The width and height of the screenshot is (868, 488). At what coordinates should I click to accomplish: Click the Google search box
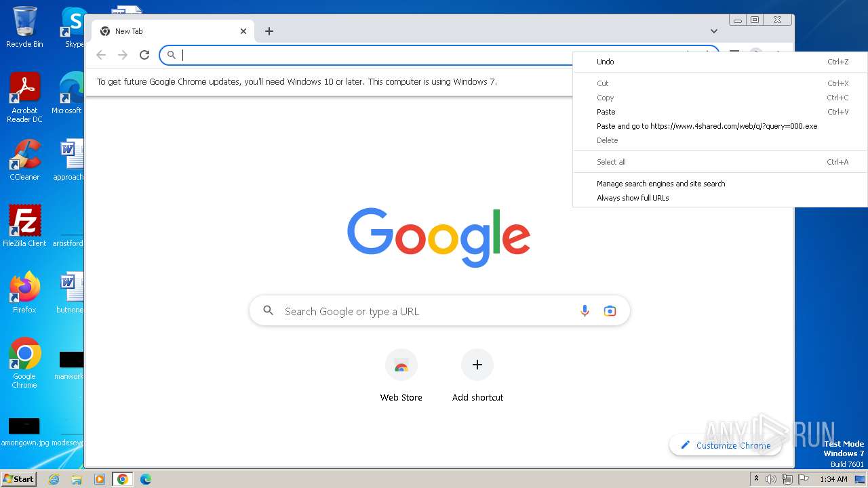click(x=439, y=311)
